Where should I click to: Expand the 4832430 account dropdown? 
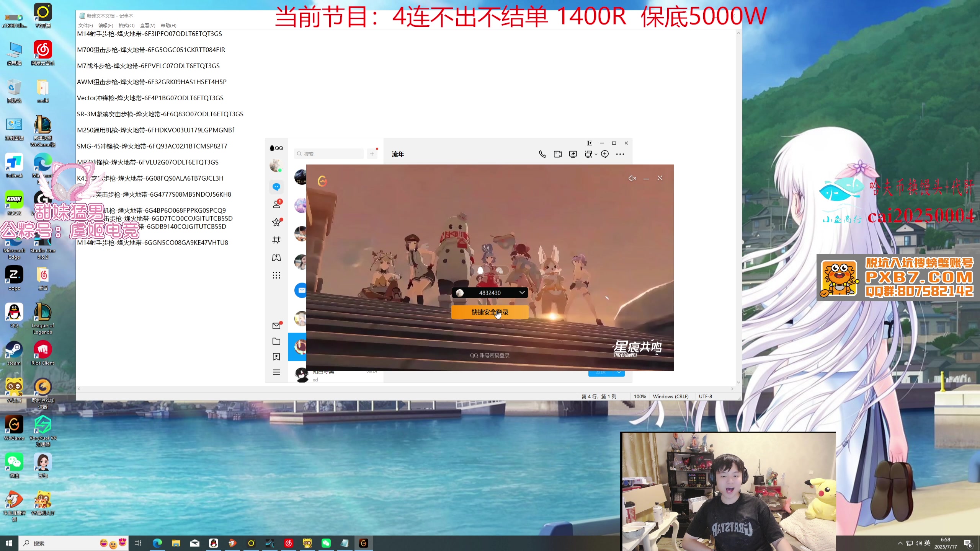pos(522,293)
